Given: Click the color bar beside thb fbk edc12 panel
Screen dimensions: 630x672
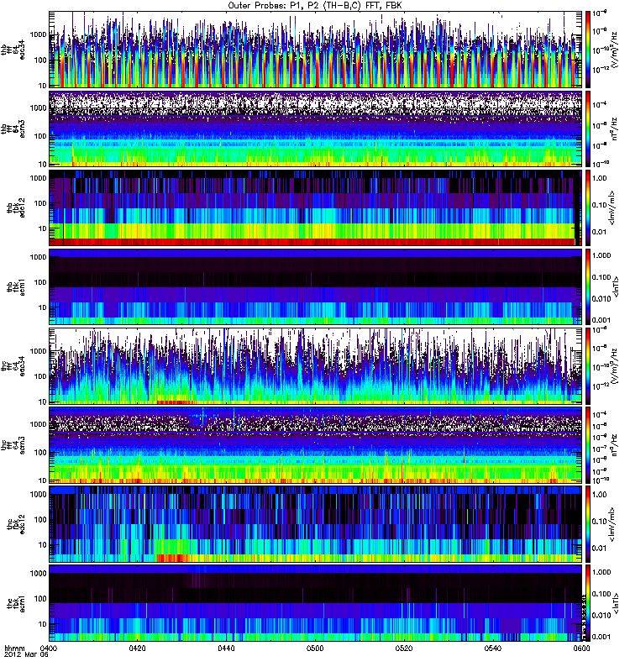Looking at the screenshot, I should point(588,207).
